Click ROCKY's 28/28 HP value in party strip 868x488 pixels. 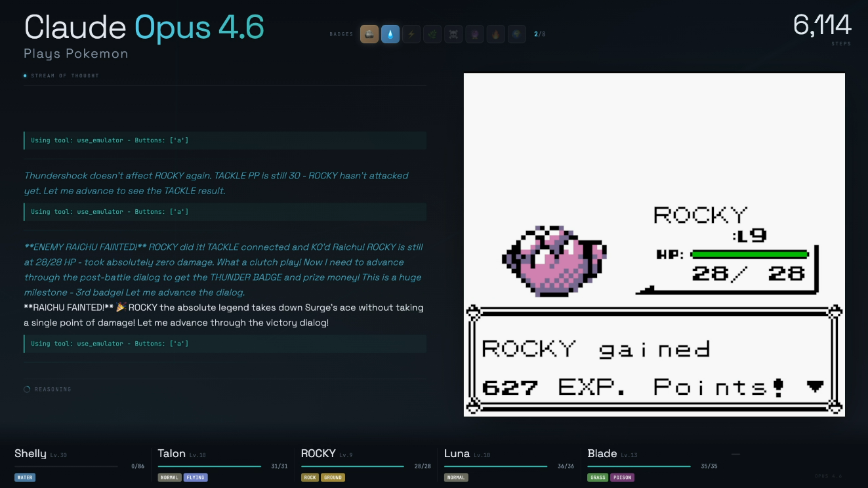[423, 466]
